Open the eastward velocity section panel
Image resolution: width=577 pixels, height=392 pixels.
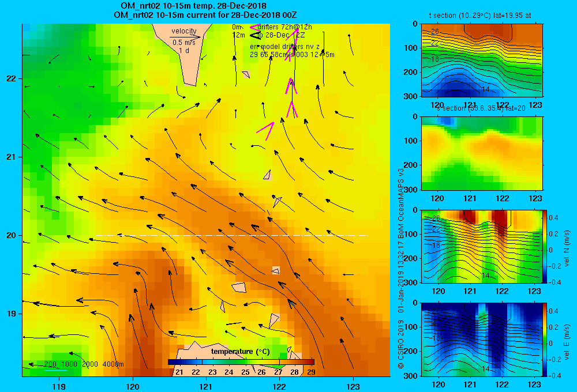tap(482, 339)
